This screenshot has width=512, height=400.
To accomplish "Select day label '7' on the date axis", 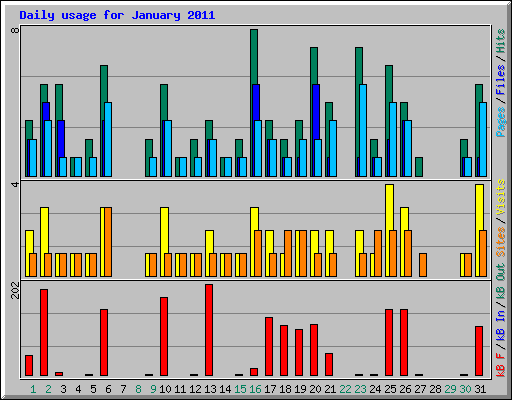I will point(123,389).
